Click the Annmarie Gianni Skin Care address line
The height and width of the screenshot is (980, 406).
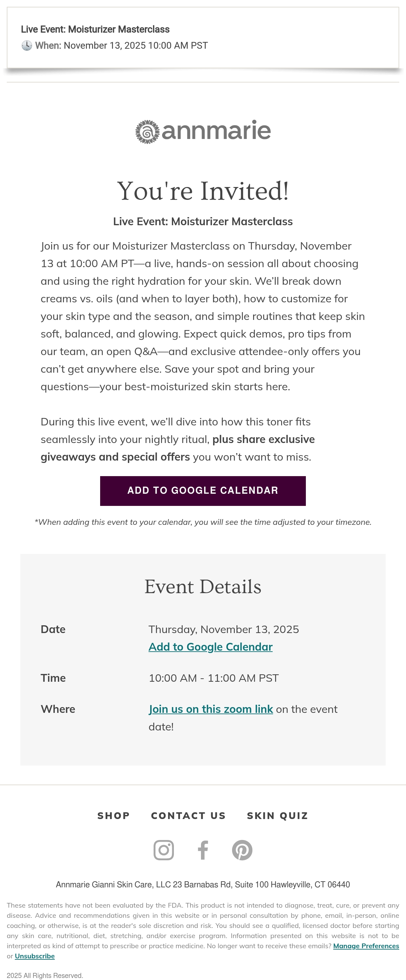click(203, 885)
